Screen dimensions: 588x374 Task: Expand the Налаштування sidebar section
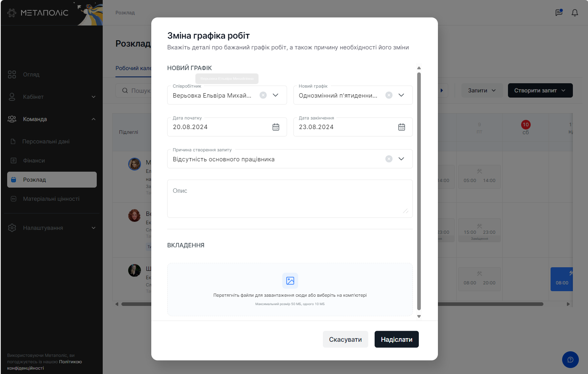coord(94,228)
